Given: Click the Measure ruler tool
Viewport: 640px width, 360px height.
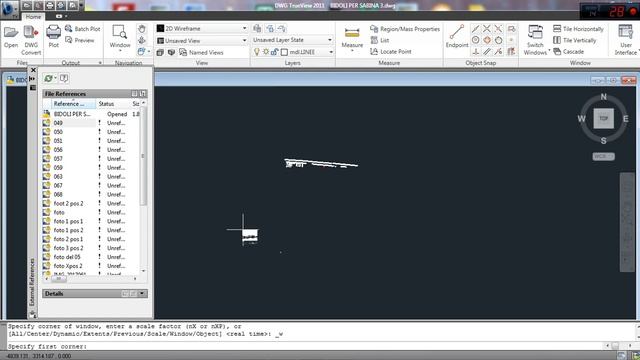Looking at the screenshot, I should pyautogui.click(x=352, y=33).
